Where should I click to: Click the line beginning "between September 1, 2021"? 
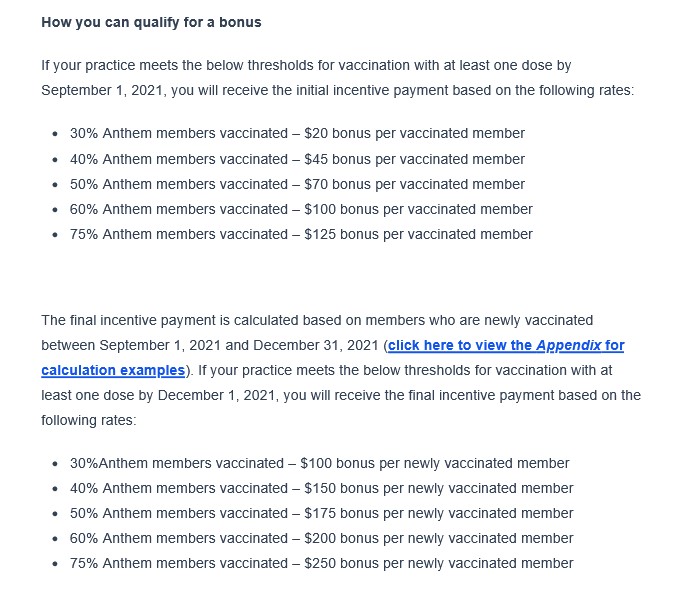pyautogui.click(x=210, y=346)
